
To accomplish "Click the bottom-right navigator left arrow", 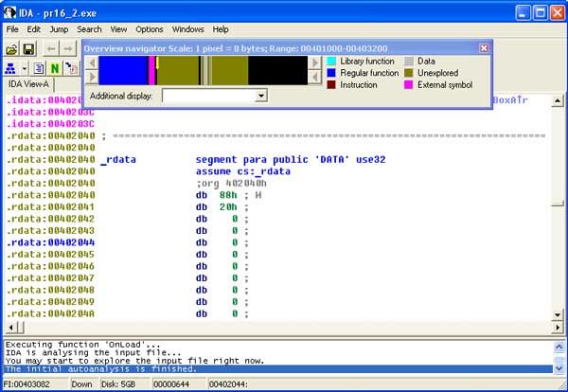I will tap(315, 77).
